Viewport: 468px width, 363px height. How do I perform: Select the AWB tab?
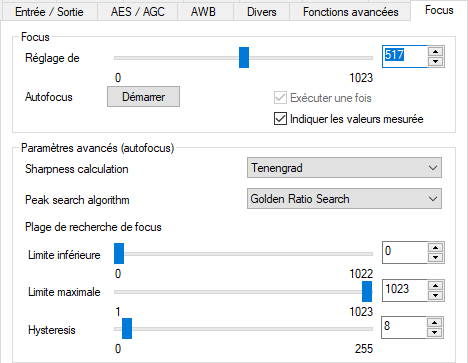(203, 12)
